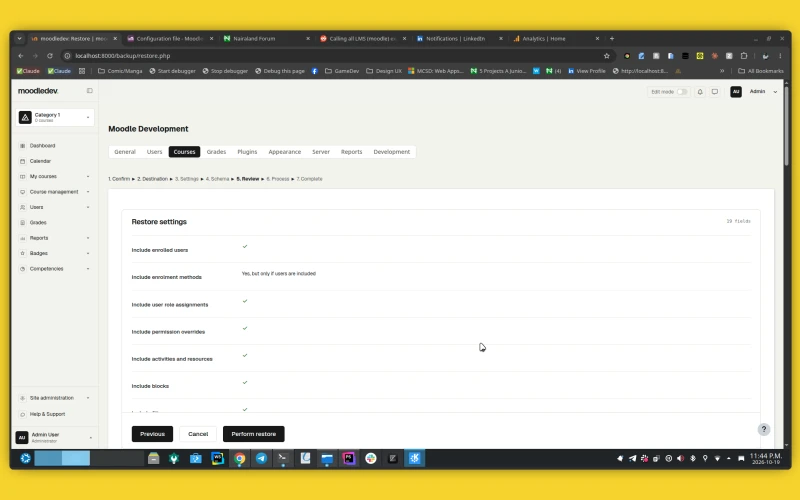Expand My courses submenu
800x500 pixels.
(88, 177)
